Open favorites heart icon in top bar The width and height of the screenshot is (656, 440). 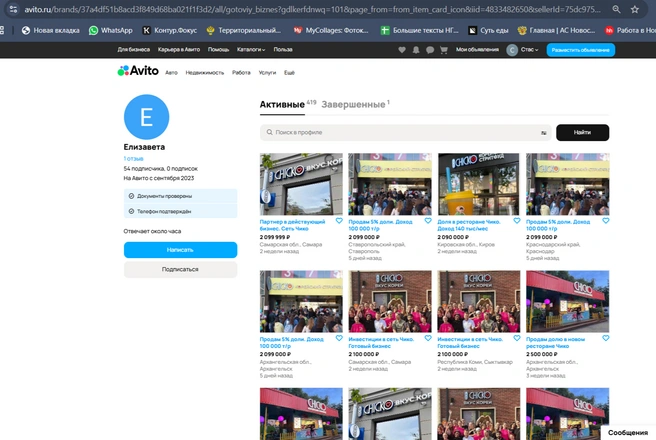coord(402,50)
